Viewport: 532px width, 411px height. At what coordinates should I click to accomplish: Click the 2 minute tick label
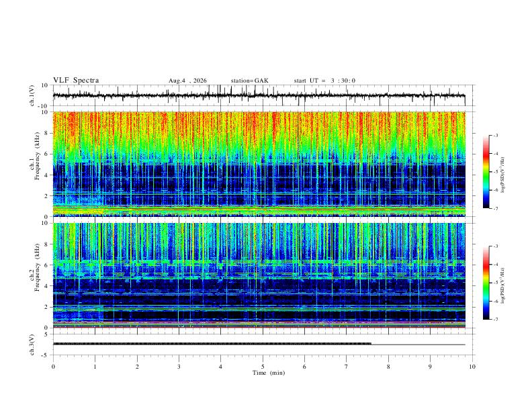[137, 367]
